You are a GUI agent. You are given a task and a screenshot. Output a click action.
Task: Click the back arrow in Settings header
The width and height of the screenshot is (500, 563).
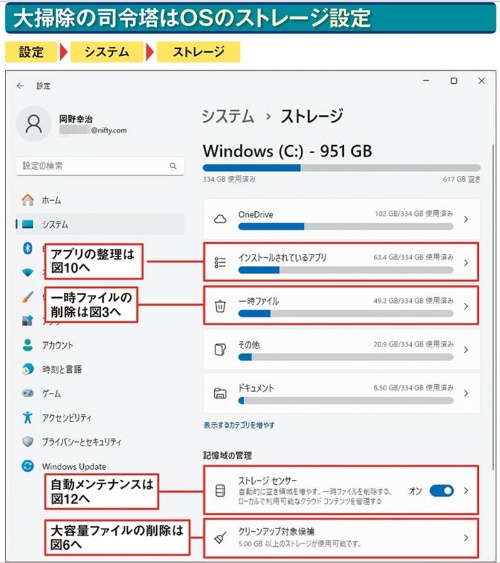pyautogui.click(x=20, y=86)
